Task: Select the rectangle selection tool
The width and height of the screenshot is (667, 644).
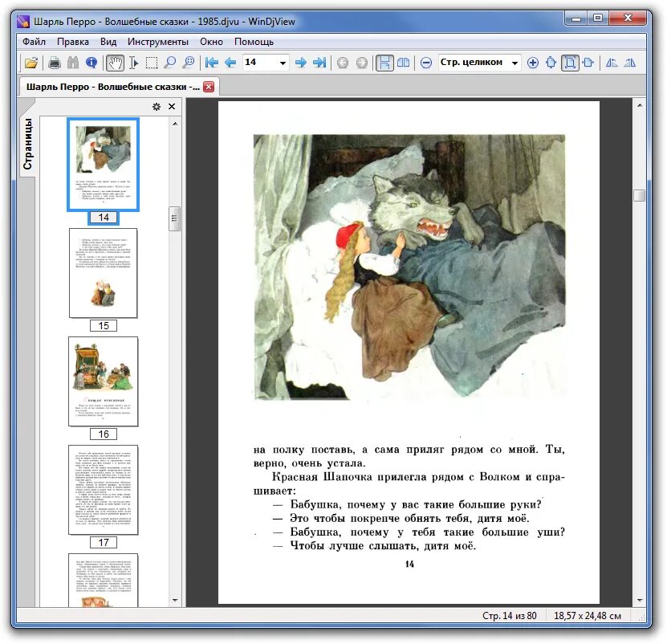Action: [152, 63]
